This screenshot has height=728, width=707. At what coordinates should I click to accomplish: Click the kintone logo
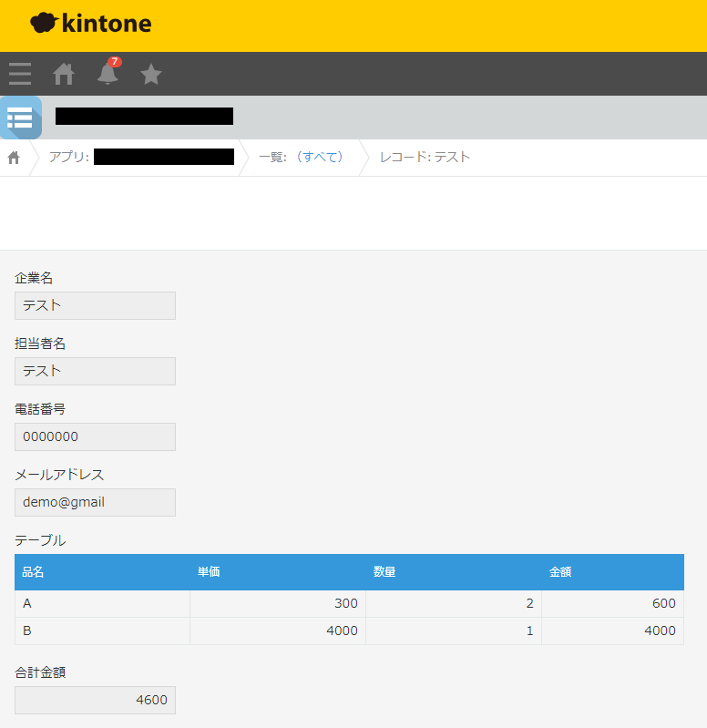[91, 24]
